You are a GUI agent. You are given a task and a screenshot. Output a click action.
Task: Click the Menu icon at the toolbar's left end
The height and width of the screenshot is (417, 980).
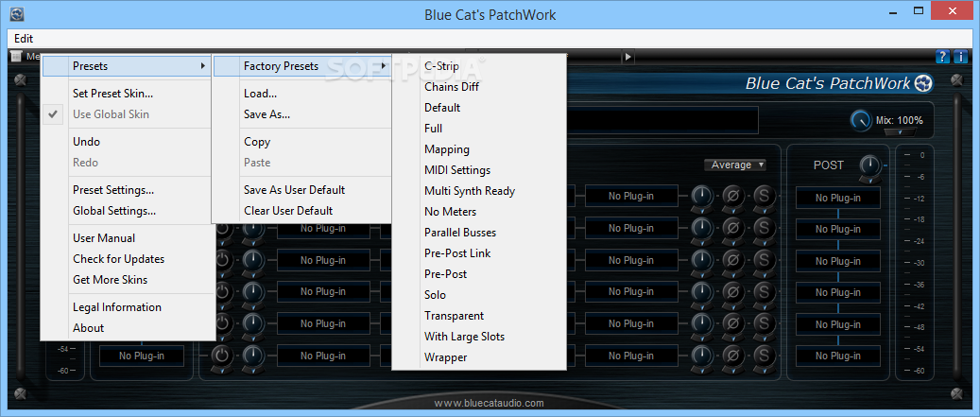(x=17, y=57)
